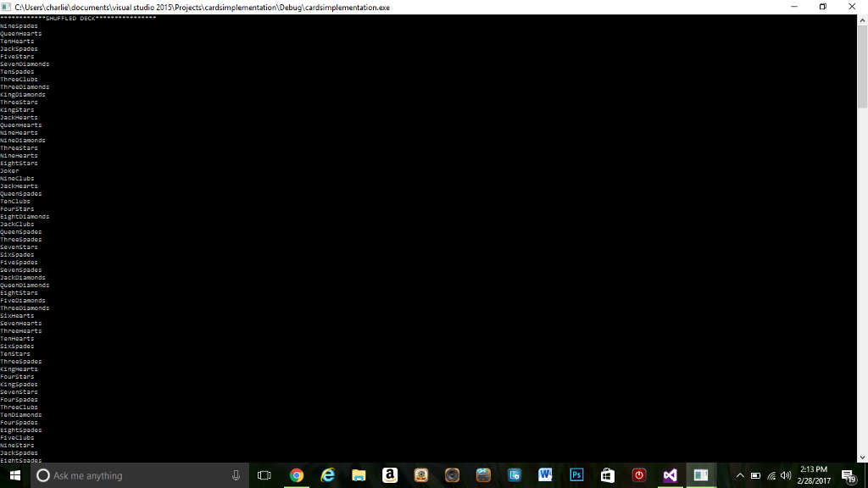Open Microsoft Word from the taskbar
The width and height of the screenshot is (868, 488).
tap(543, 475)
